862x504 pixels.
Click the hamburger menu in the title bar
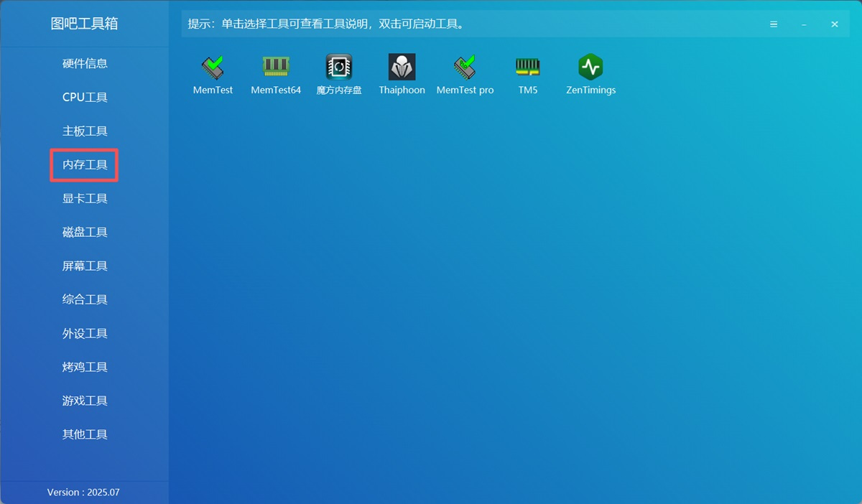774,24
